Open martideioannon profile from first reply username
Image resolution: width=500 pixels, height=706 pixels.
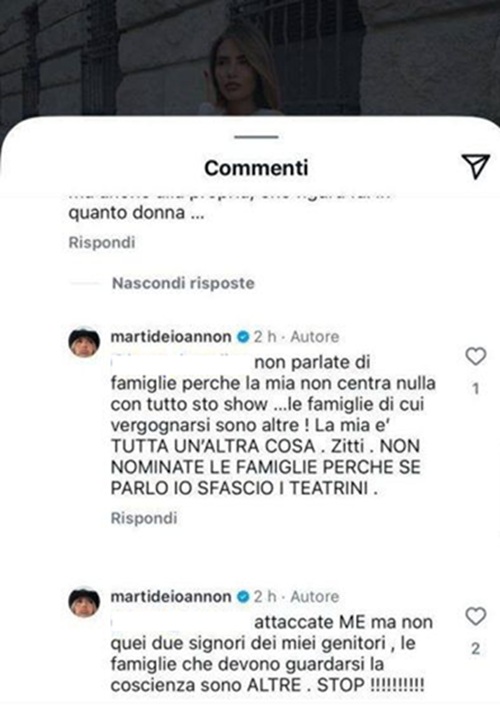coord(171,336)
